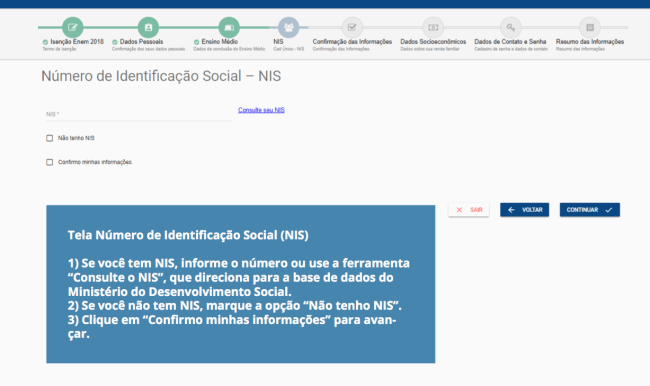The height and width of the screenshot is (386, 650).
Task: Click the SAIR button
Action: pyautogui.click(x=469, y=210)
